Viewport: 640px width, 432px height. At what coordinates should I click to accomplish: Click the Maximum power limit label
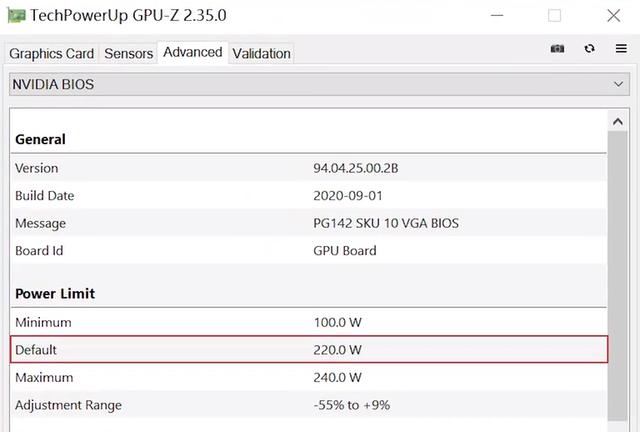pyautogui.click(x=44, y=377)
